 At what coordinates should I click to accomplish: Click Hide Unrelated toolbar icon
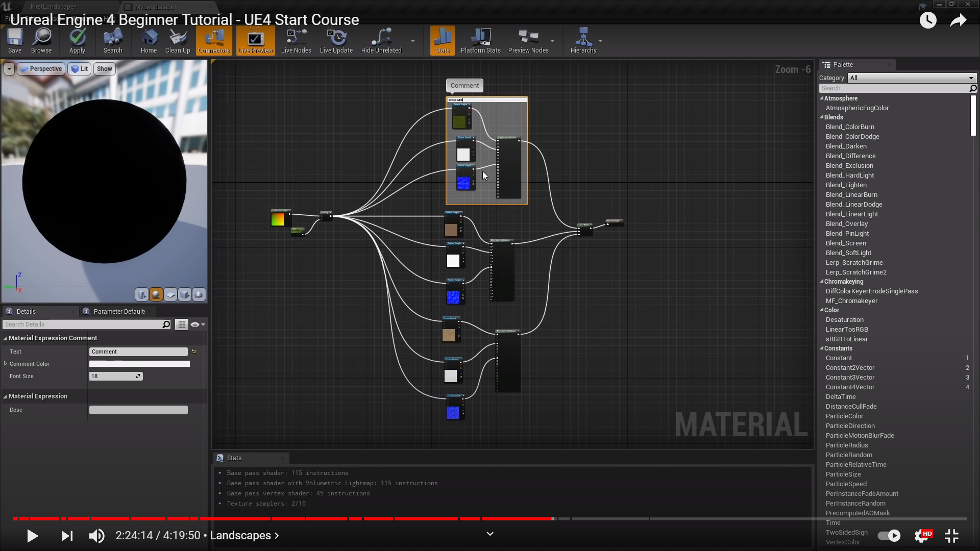(x=381, y=41)
